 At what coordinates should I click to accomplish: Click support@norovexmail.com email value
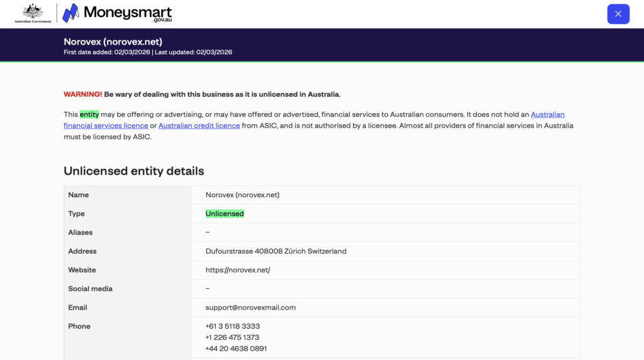click(x=250, y=307)
